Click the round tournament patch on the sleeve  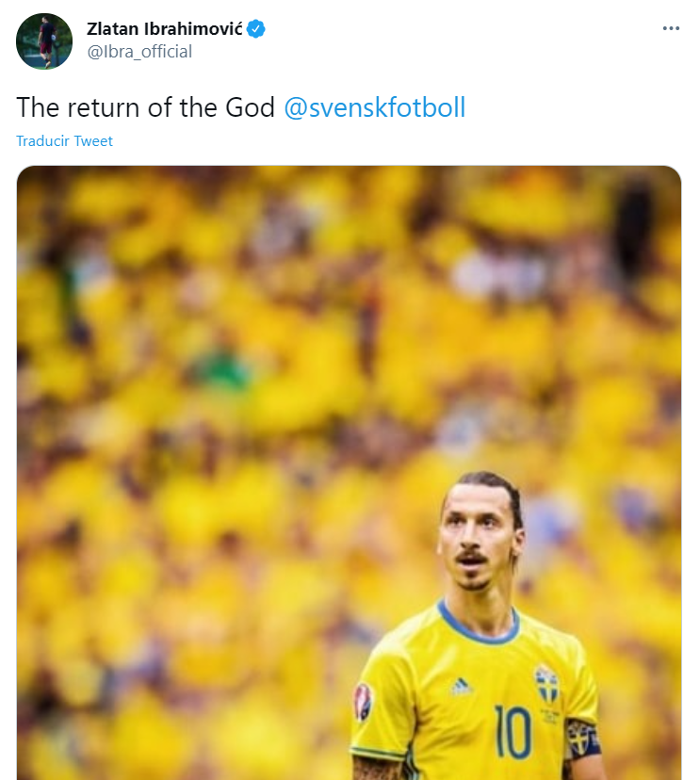363,702
